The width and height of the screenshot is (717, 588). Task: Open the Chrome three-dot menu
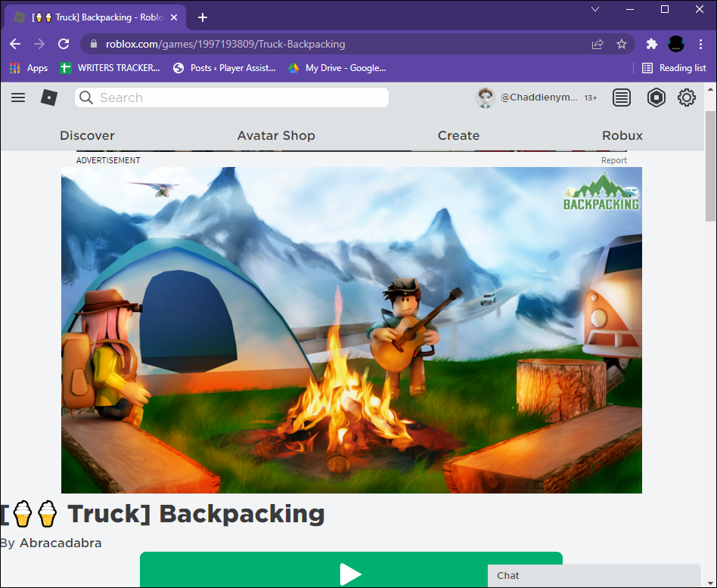(700, 45)
